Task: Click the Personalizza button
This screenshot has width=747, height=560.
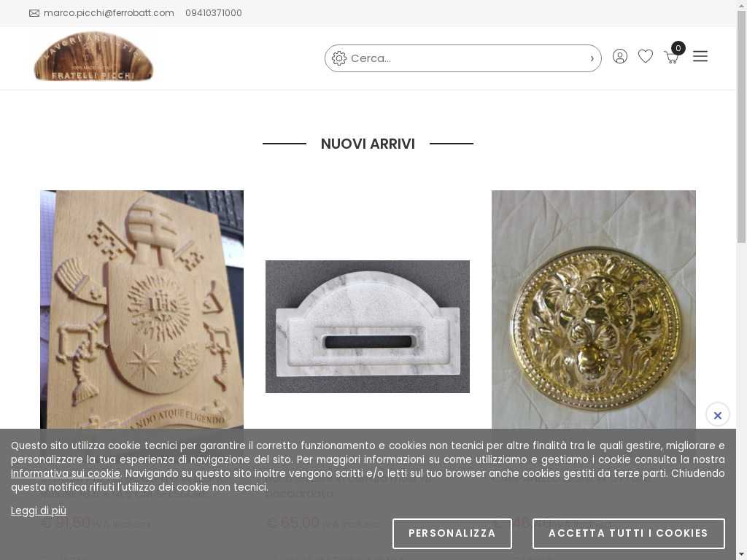Action: pyautogui.click(x=452, y=533)
